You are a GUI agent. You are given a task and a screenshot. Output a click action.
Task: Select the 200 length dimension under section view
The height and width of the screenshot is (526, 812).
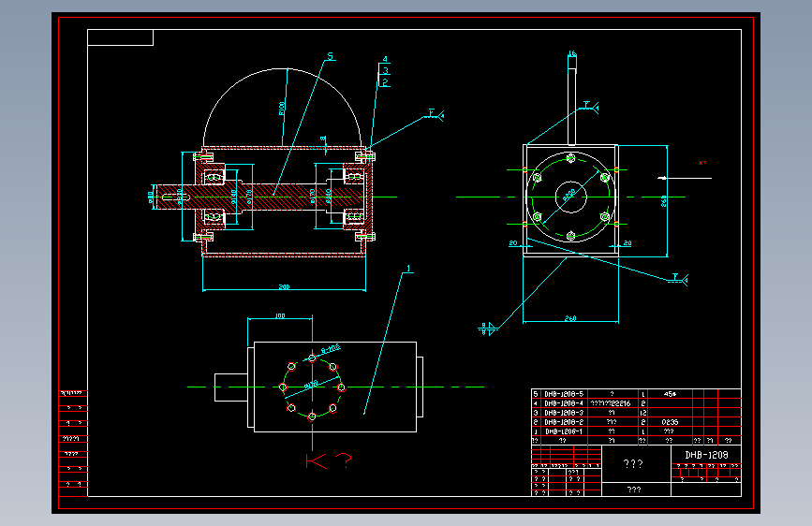coord(285,286)
